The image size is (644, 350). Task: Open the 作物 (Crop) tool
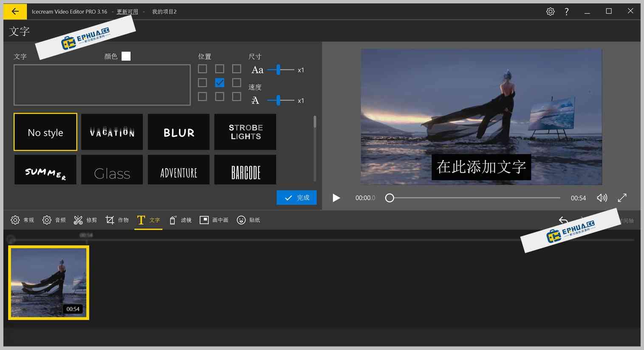pyautogui.click(x=117, y=220)
